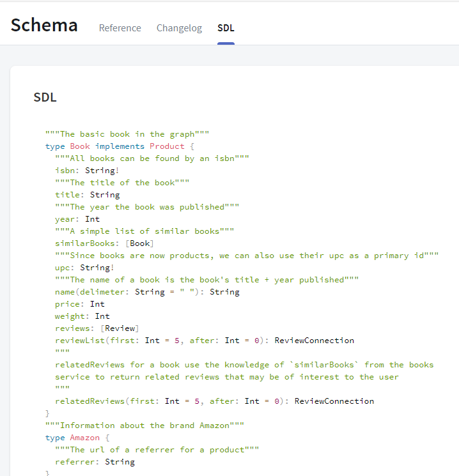The height and width of the screenshot is (476, 459).
Task: Click the year field line
Action: click(x=77, y=219)
